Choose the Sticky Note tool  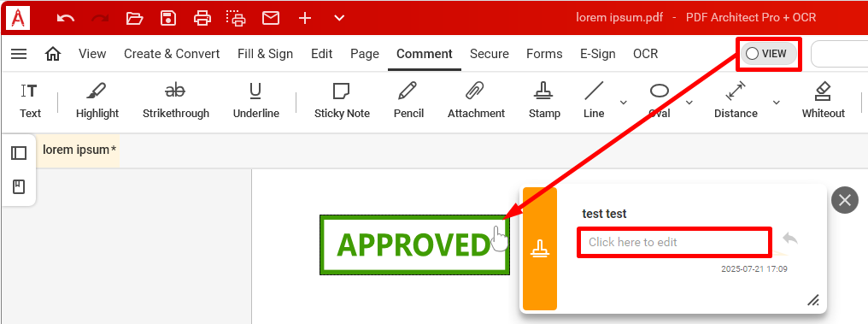tap(342, 100)
